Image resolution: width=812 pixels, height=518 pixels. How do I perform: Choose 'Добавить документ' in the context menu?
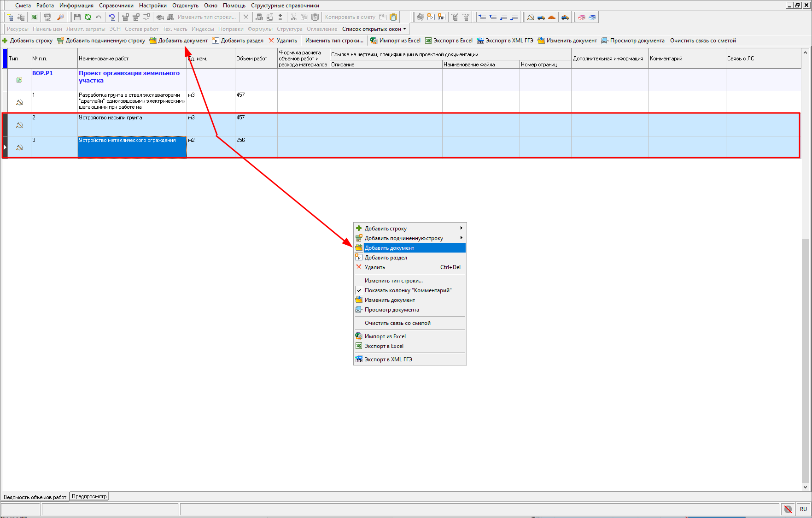[x=389, y=248]
